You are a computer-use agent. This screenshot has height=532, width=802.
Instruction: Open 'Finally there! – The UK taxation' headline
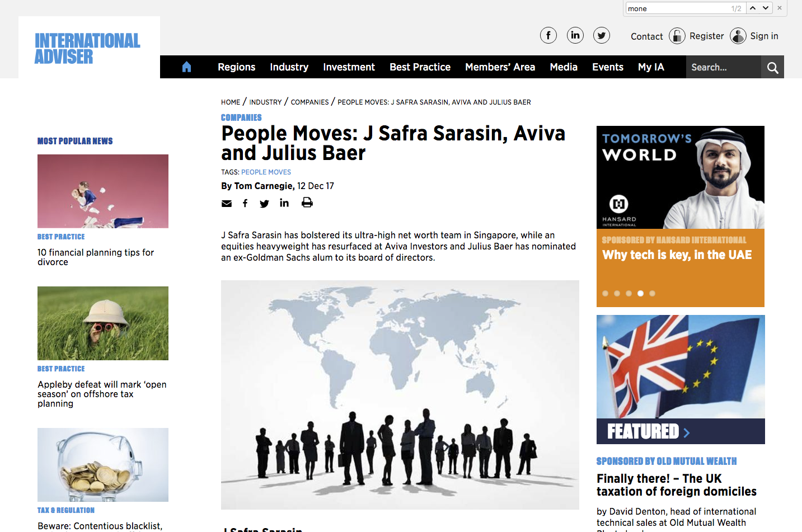676,485
